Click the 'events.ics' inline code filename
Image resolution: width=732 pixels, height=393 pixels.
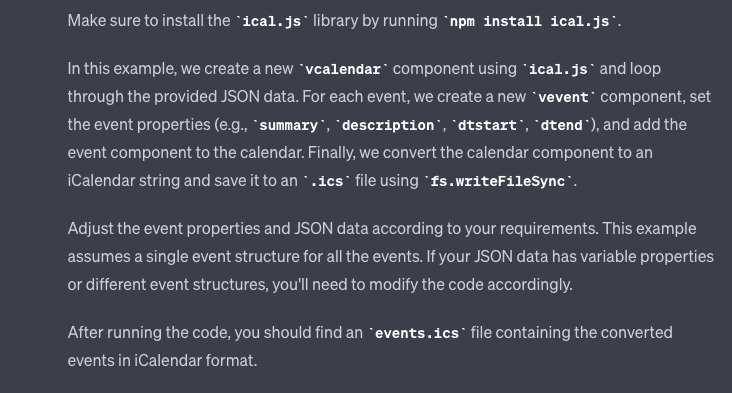pyautogui.click(x=417, y=334)
